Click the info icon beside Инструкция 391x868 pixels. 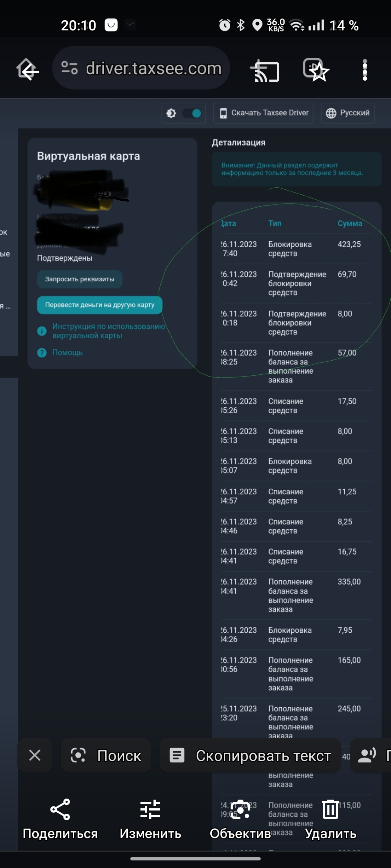42,331
